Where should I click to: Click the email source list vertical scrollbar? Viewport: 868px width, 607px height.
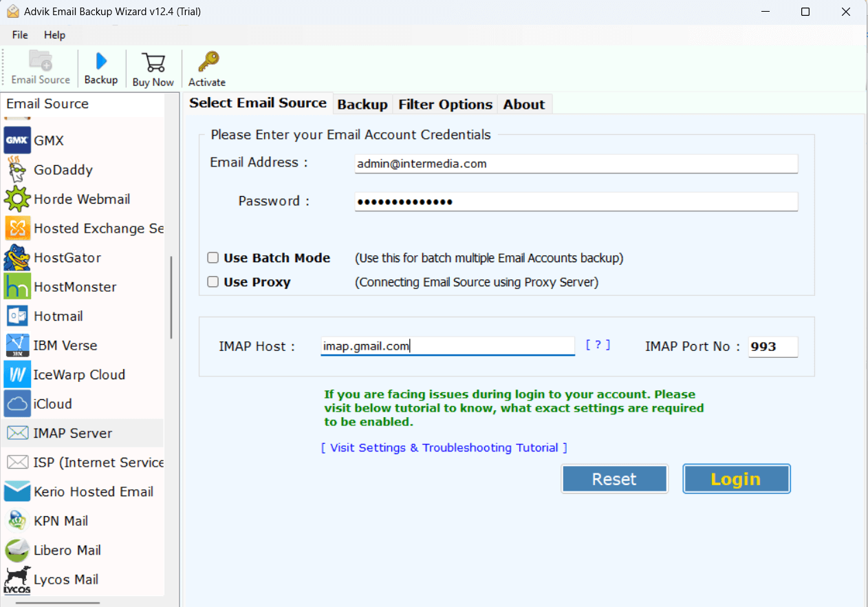point(171,297)
